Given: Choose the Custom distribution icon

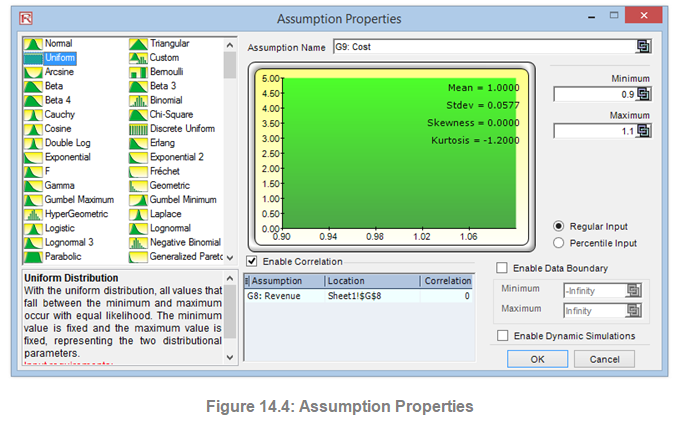Looking at the screenshot, I should 138,58.
